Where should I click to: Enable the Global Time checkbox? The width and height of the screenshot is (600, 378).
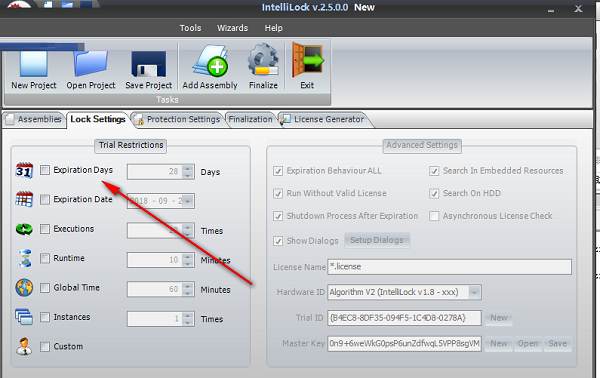tap(45, 288)
